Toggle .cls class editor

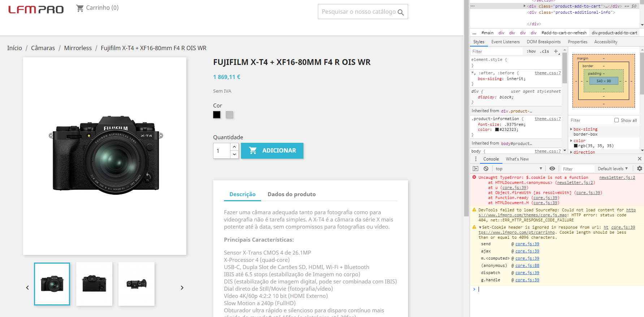544,51
